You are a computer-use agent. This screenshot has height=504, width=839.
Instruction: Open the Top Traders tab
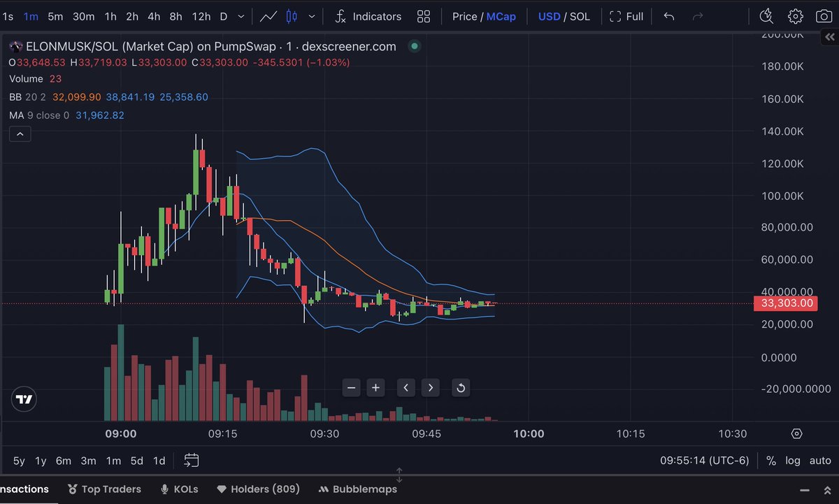104,489
